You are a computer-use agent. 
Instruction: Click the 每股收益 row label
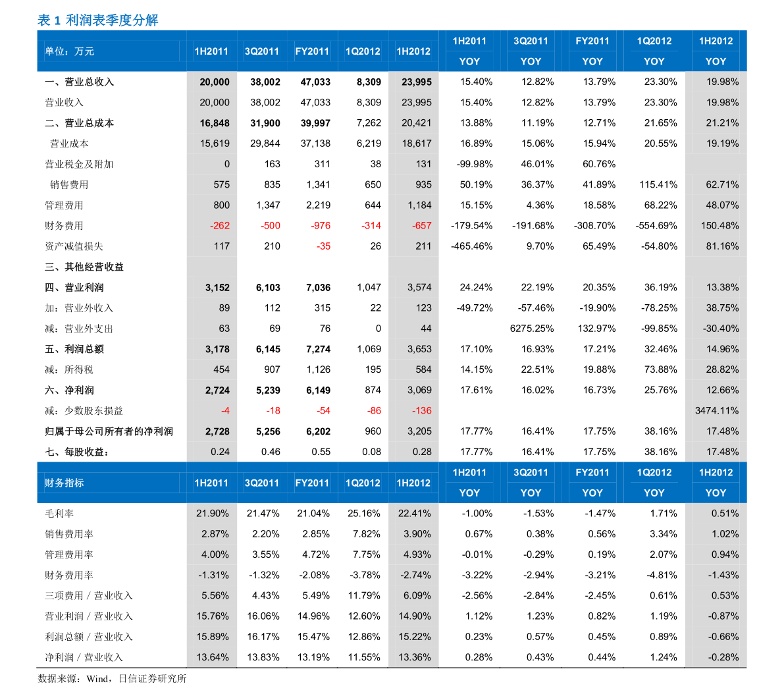point(77,452)
